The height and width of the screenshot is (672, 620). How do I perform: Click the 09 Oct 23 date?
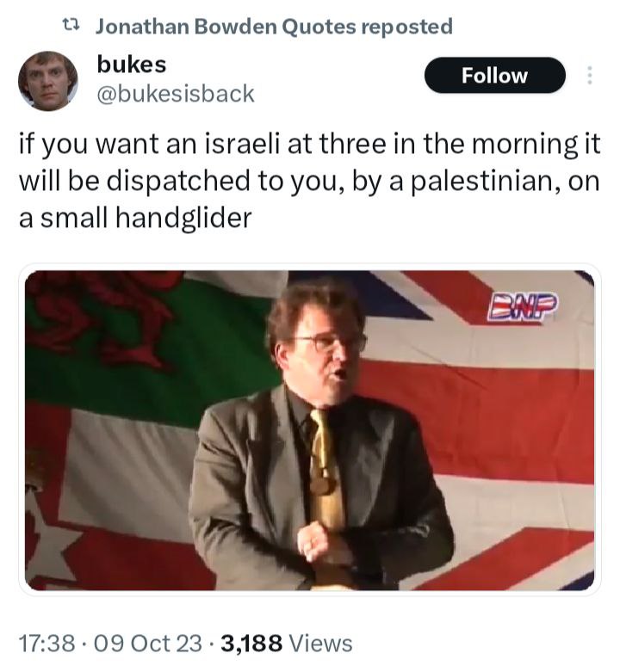pyautogui.click(x=147, y=643)
